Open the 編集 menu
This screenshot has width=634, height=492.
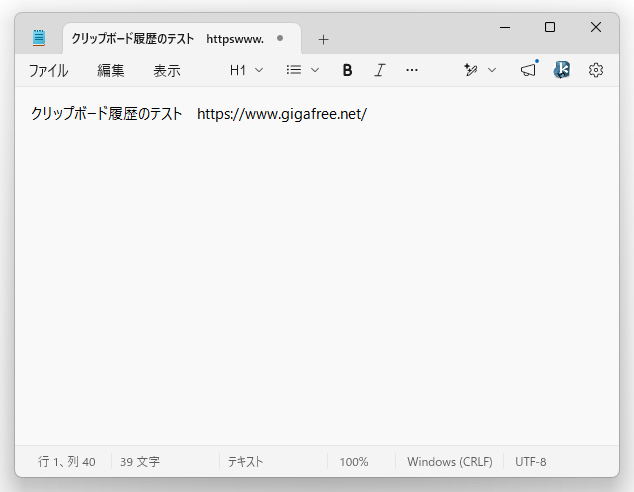pos(110,70)
